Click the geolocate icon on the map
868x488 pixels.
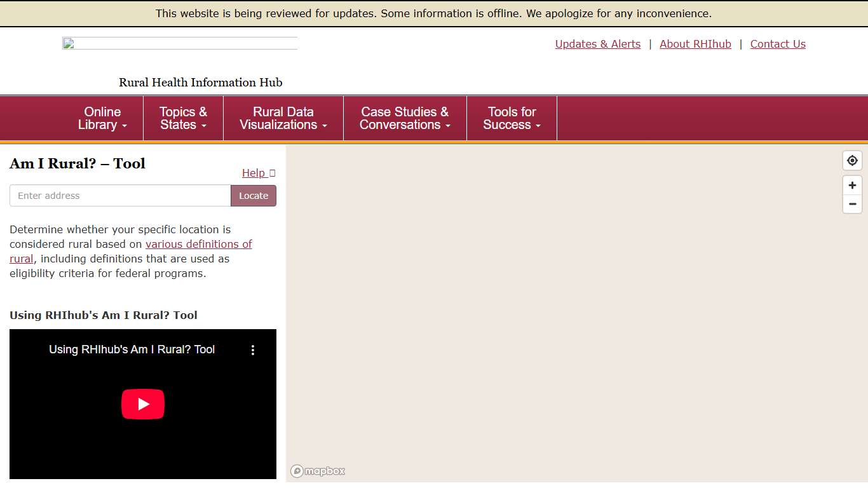pyautogui.click(x=852, y=161)
